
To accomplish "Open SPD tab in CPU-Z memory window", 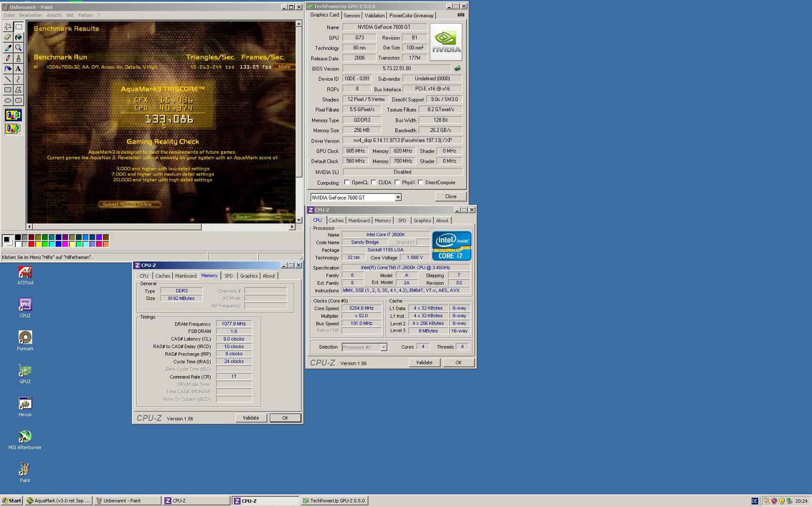I will tap(229, 276).
